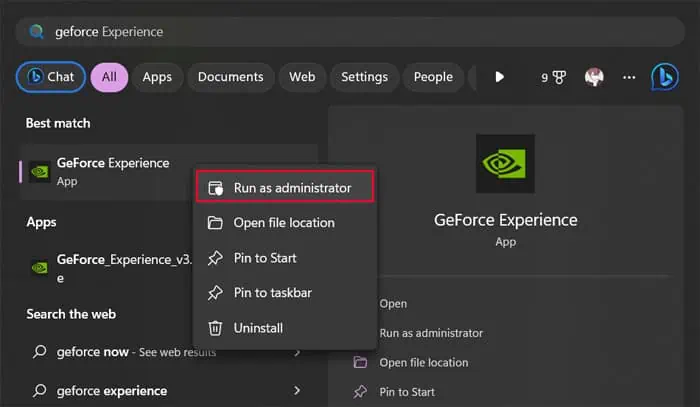Choose Pin to taskbar in context menu
700x407 pixels.
(x=285, y=293)
